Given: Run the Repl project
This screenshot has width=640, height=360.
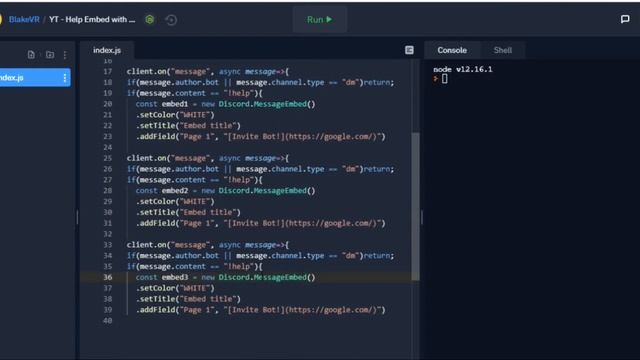Looking at the screenshot, I should (320, 20).
